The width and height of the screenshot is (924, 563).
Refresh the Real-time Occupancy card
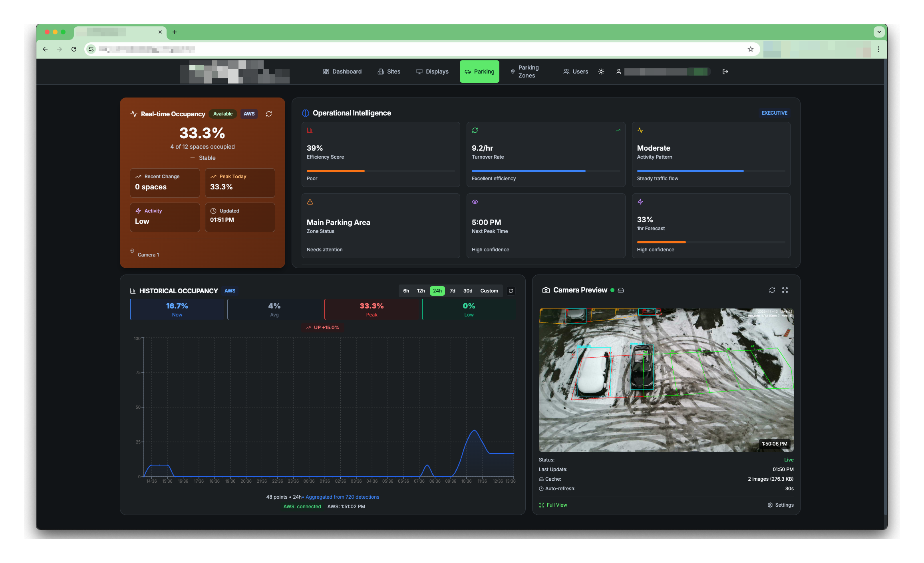[269, 114]
